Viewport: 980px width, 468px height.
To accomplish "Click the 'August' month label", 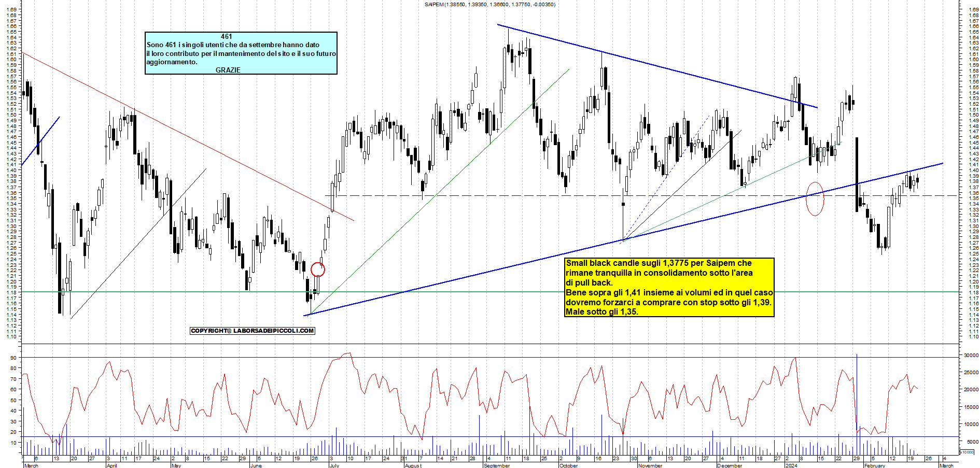I will pyautogui.click(x=413, y=465).
